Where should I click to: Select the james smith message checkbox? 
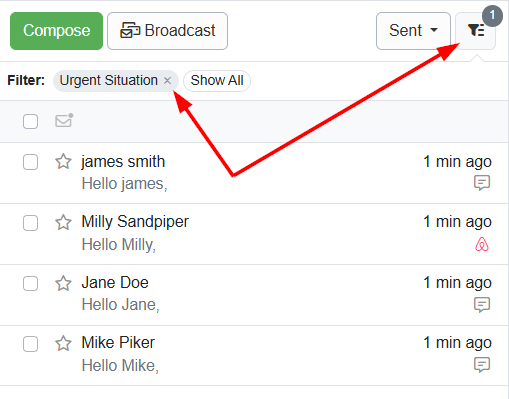30,162
